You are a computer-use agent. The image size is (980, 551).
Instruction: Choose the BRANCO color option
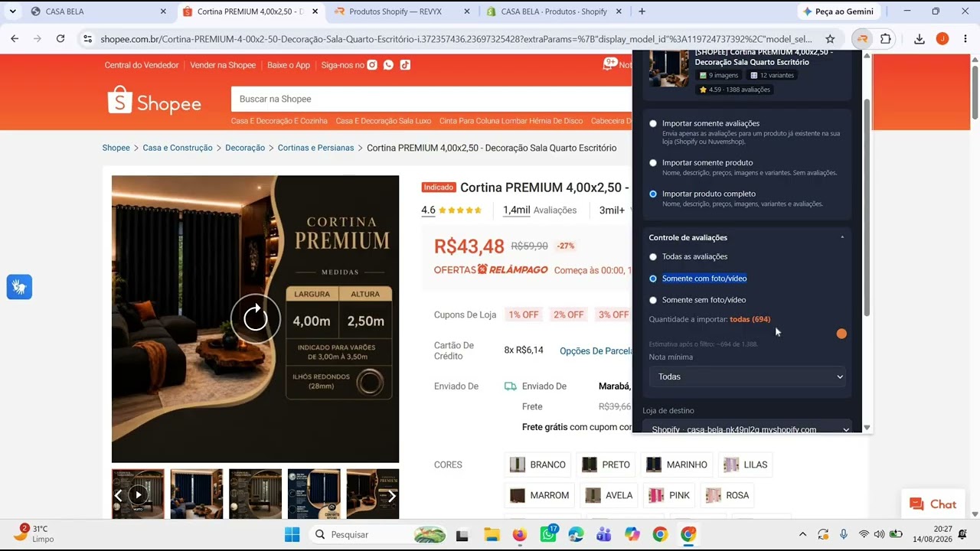pos(537,465)
